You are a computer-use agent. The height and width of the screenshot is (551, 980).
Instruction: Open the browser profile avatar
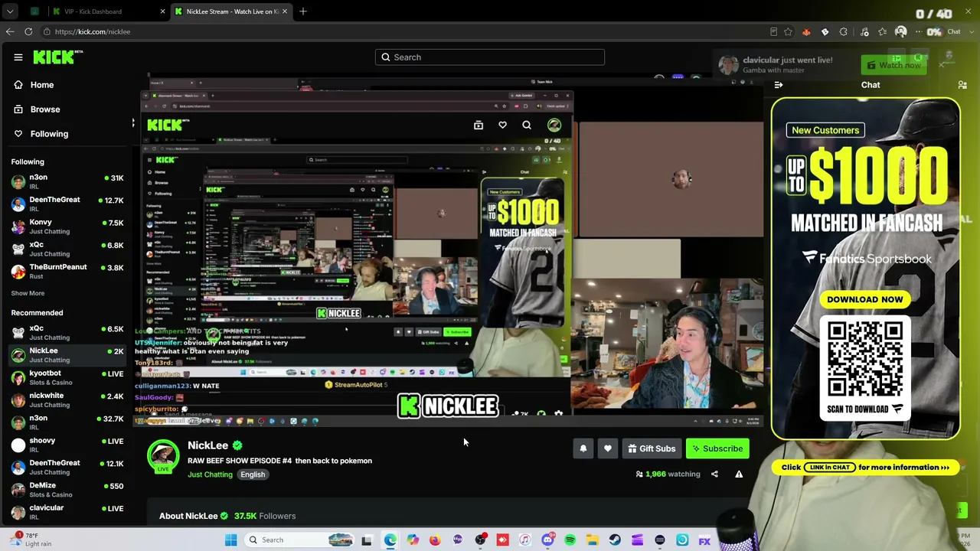coord(901,32)
